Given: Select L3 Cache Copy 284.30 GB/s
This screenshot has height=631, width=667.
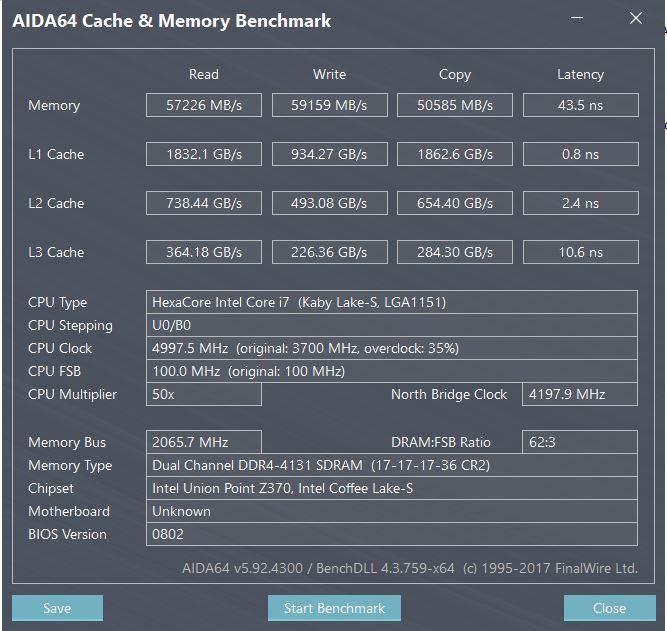Looking at the screenshot, I should pyautogui.click(x=455, y=252).
